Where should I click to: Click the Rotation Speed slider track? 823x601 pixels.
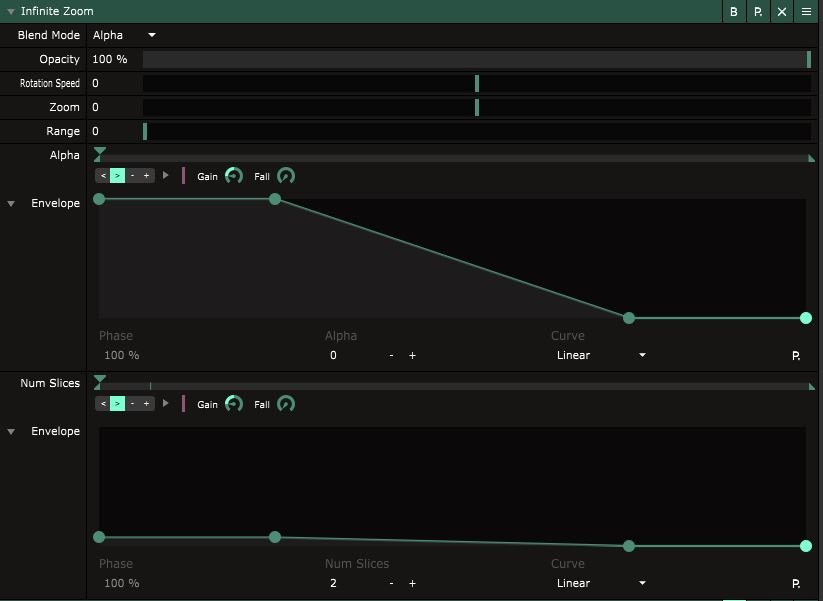click(x=476, y=83)
